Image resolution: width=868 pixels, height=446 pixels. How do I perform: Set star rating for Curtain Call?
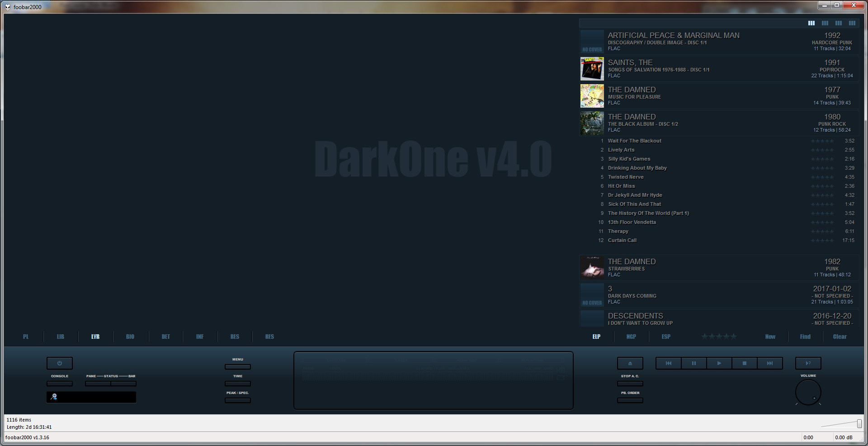(x=822, y=241)
